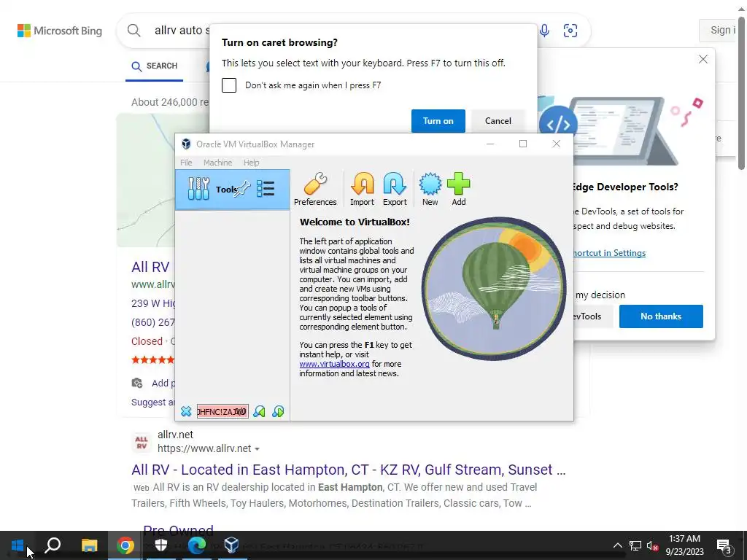Click the Microsoft Bing logo
Viewport: 747px width, 560px height.
tap(60, 31)
